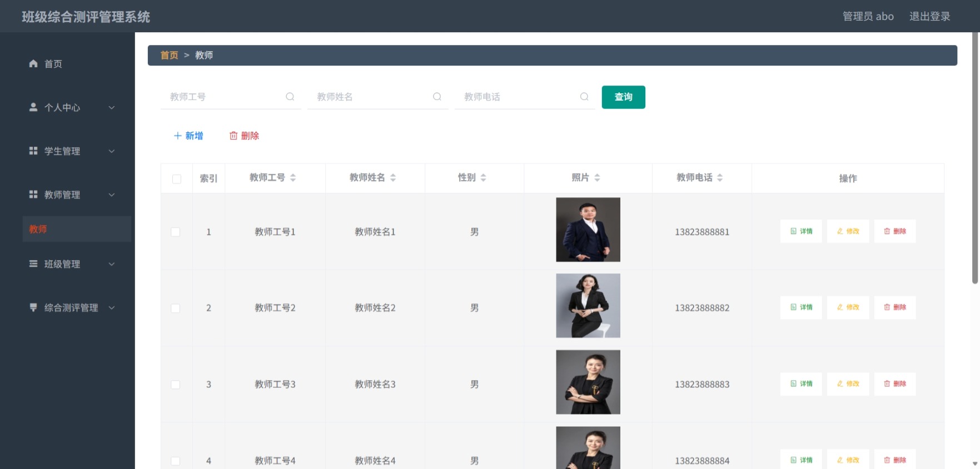View 详情 for 教师姓名4

tap(801, 460)
